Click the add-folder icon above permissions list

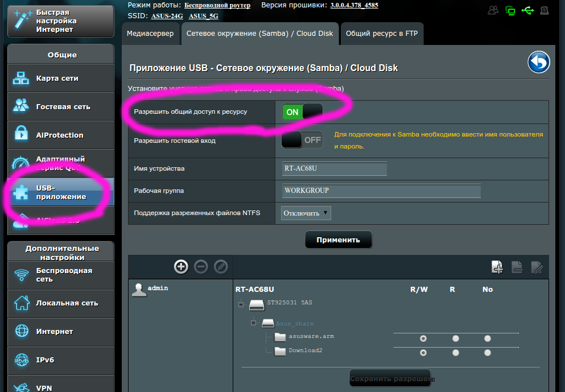(497, 266)
